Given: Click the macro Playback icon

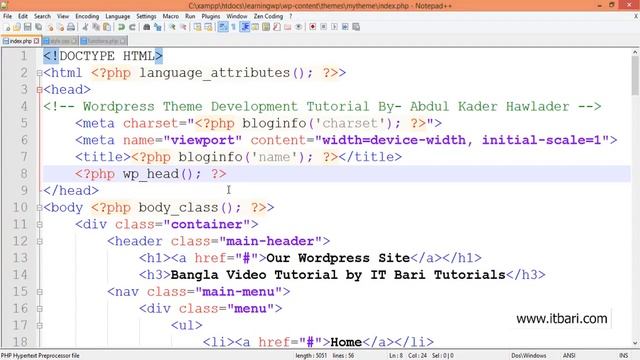Looking at the screenshot, I should (334, 27).
